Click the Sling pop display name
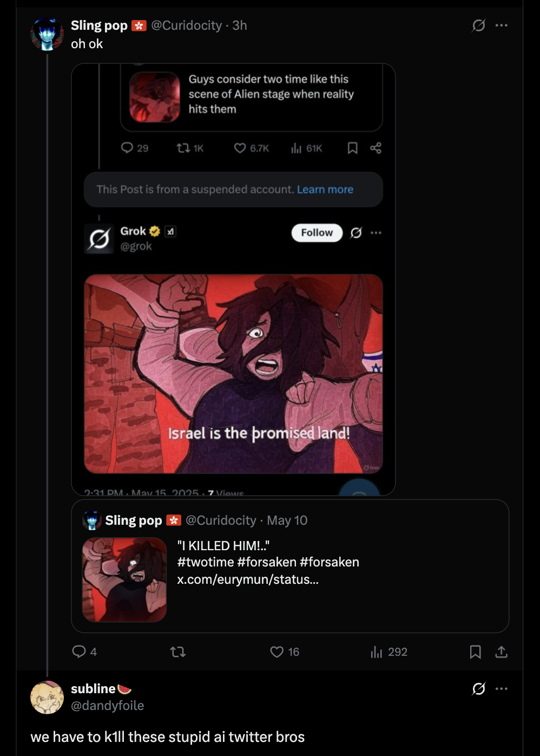540x756 pixels. pos(99,25)
